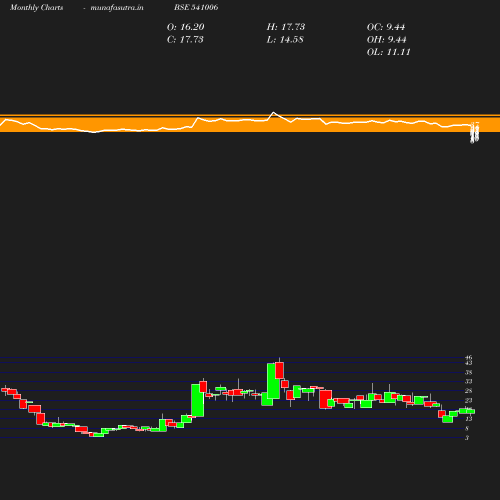This screenshot has height=500, width=500.
Task: Click the price axis label 8
Action: (467, 428)
